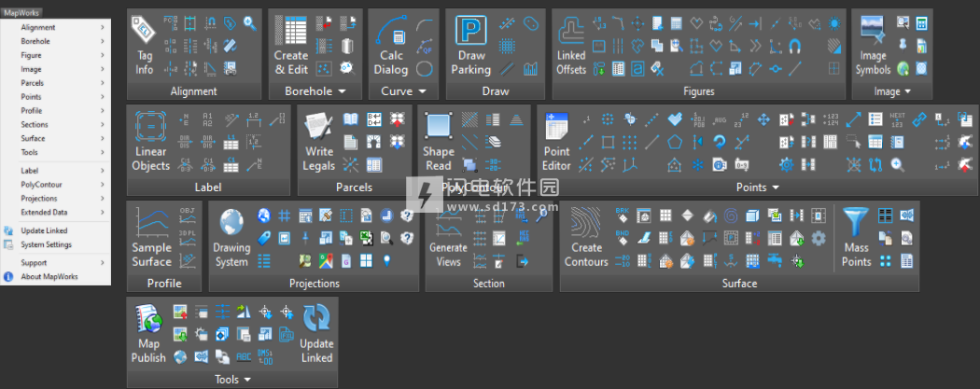980x389 pixels.
Task: Start the Linked Offsets figures tool
Action: coord(571,46)
